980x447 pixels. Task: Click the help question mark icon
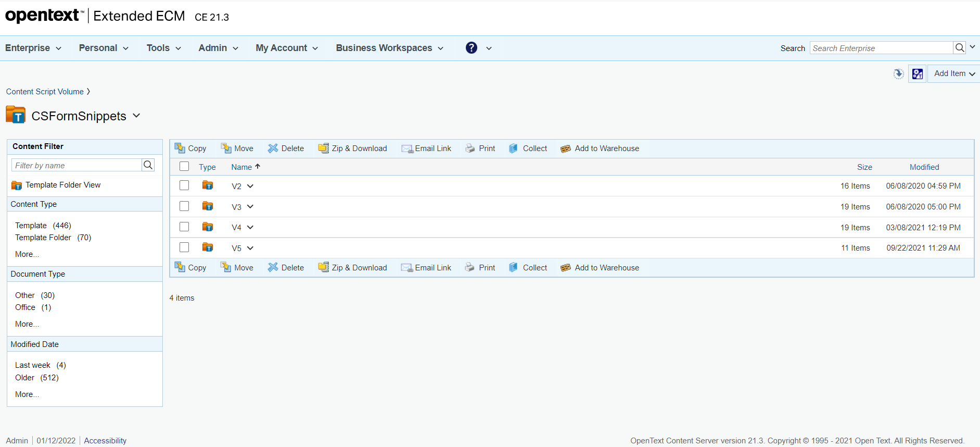[472, 48]
